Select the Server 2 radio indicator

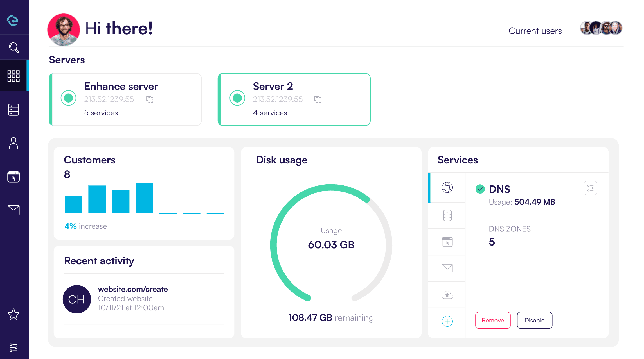click(x=237, y=98)
